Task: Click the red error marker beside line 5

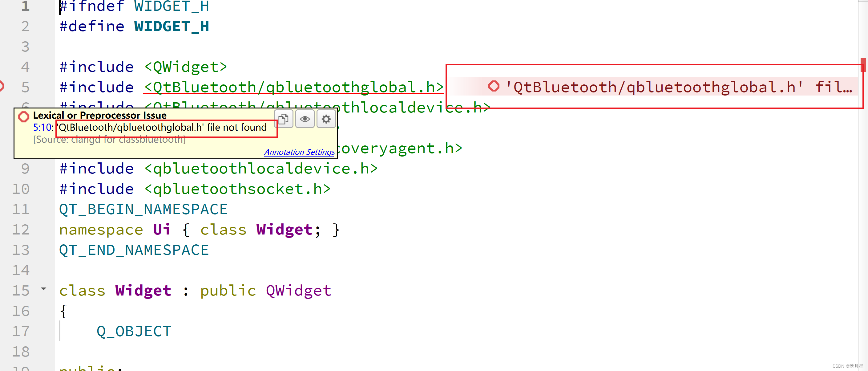Action: click(2, 86)
